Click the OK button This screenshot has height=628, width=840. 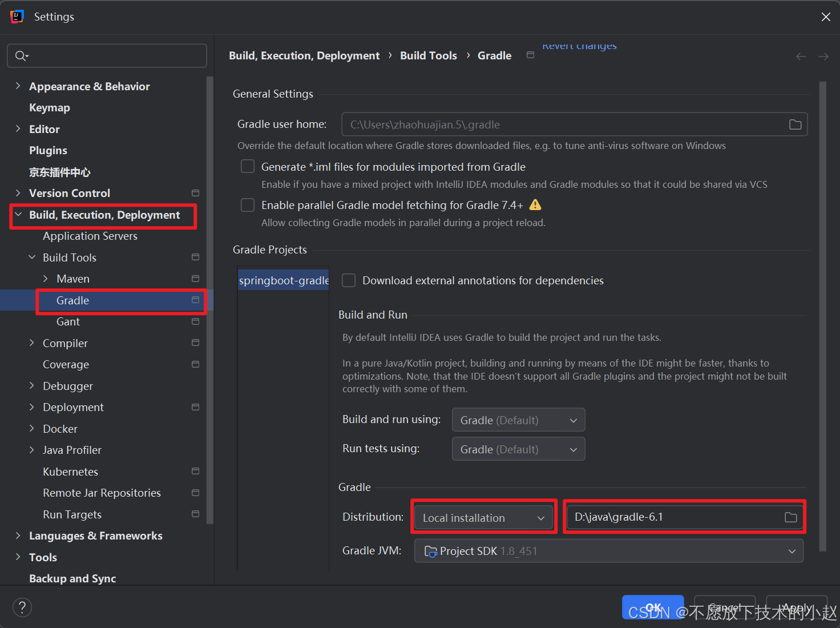click(x=653, y=607)
